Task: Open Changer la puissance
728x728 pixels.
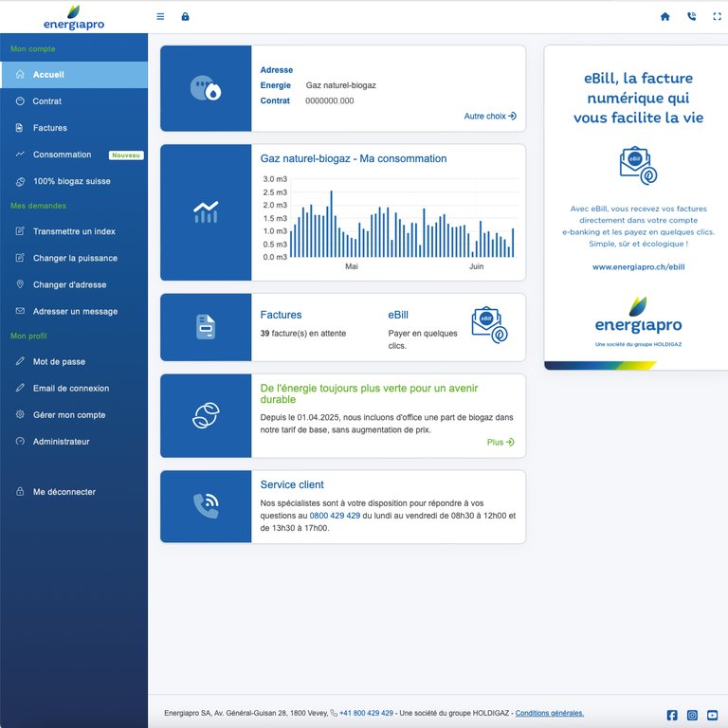Action: pos(74,258)
